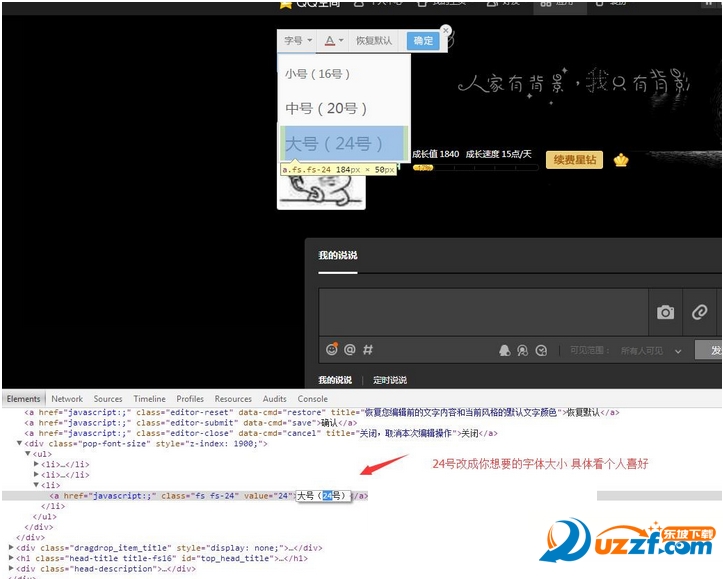The image size is (723, 579).
Task: Insert an @ mention
Action: pyautogui.click(x=350, y=349)
